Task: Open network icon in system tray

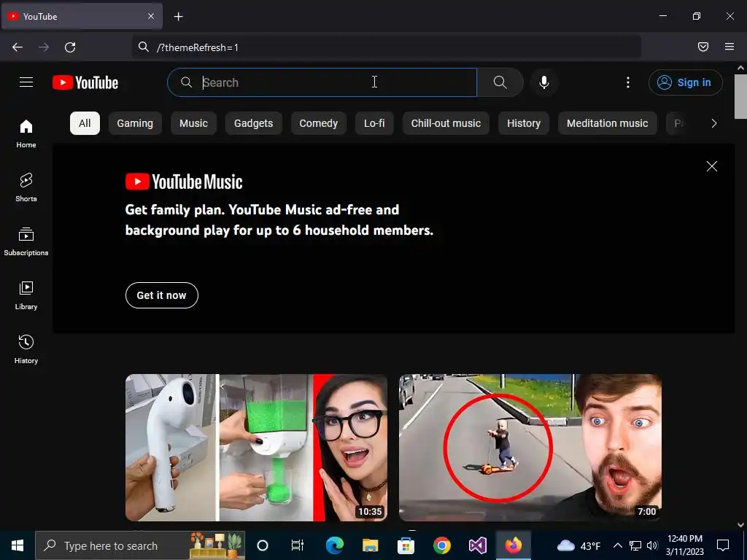Action: click(635, 545)
